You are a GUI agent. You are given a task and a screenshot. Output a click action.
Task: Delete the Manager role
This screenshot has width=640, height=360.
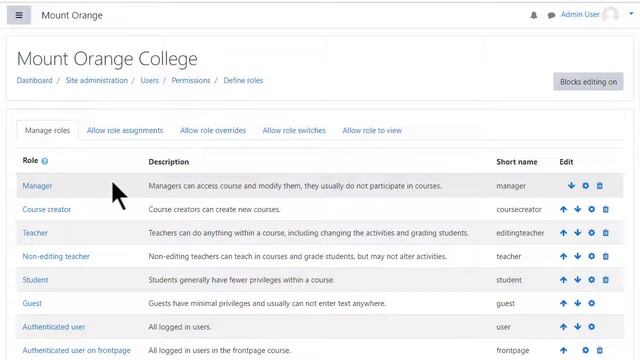[600, 186]
